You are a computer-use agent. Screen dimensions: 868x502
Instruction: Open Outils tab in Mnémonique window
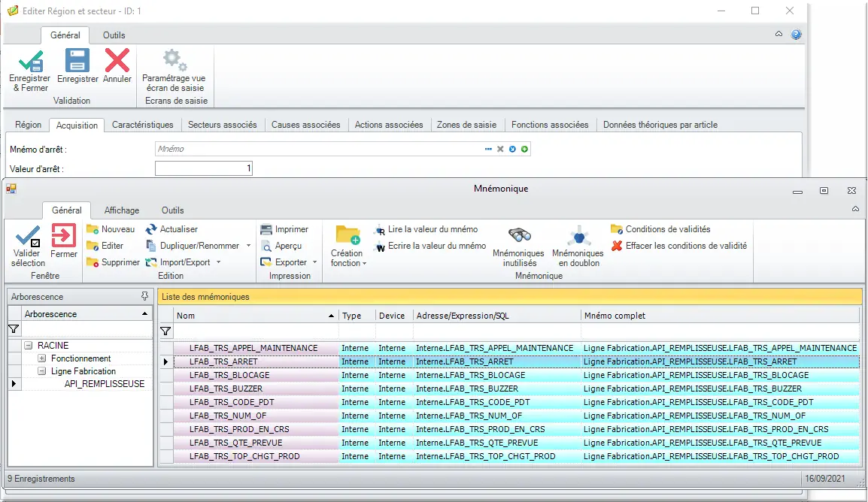(x=173, y=210)
